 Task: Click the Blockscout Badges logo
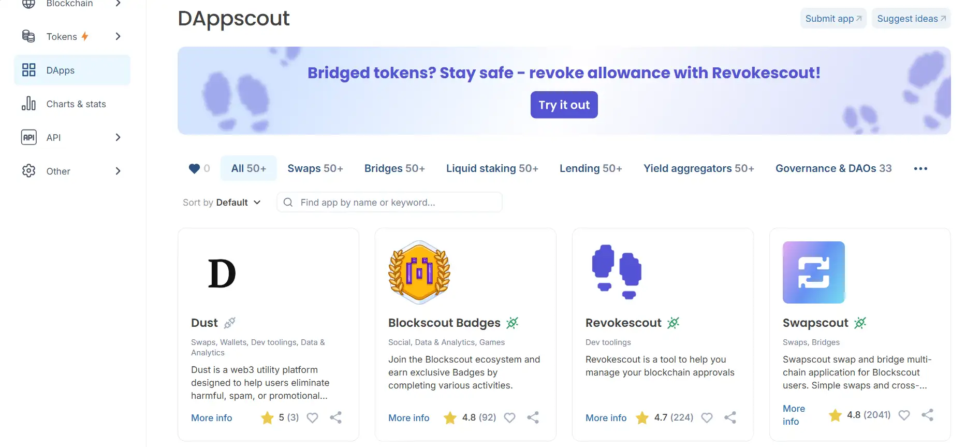[x=419, y=272]
